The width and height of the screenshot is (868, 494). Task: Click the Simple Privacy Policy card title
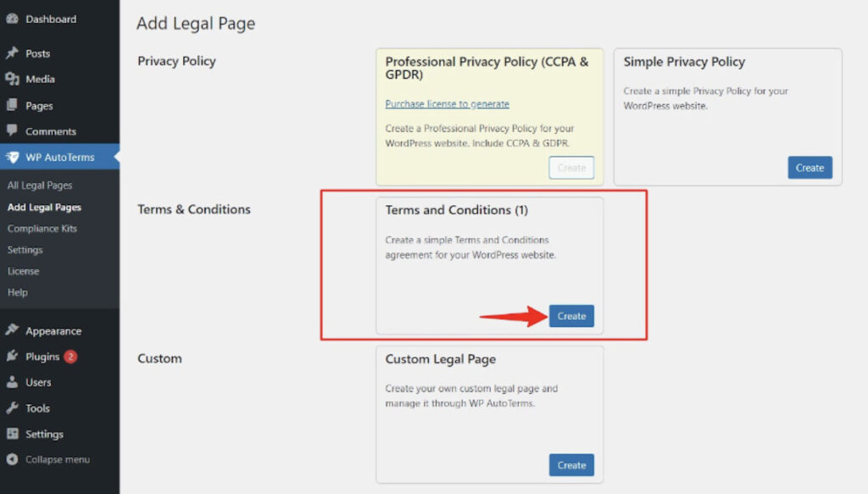tap(684, 61)
